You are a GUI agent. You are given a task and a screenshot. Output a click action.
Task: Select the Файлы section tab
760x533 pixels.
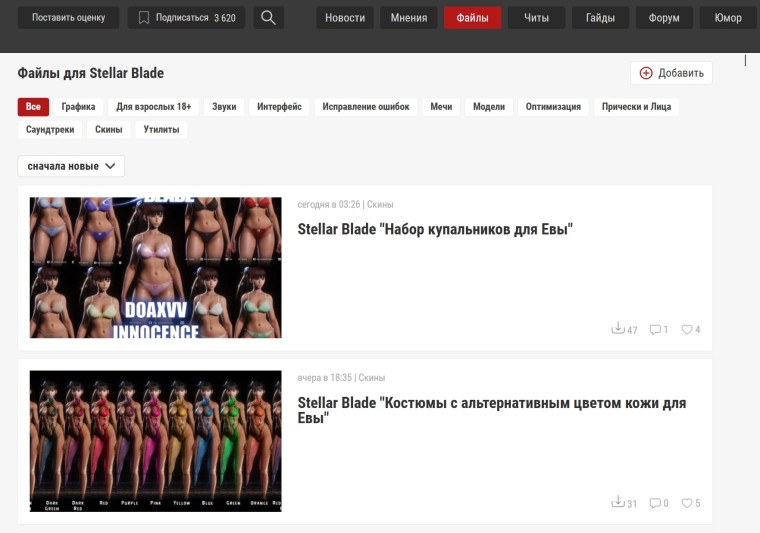(x=473, y=18)
